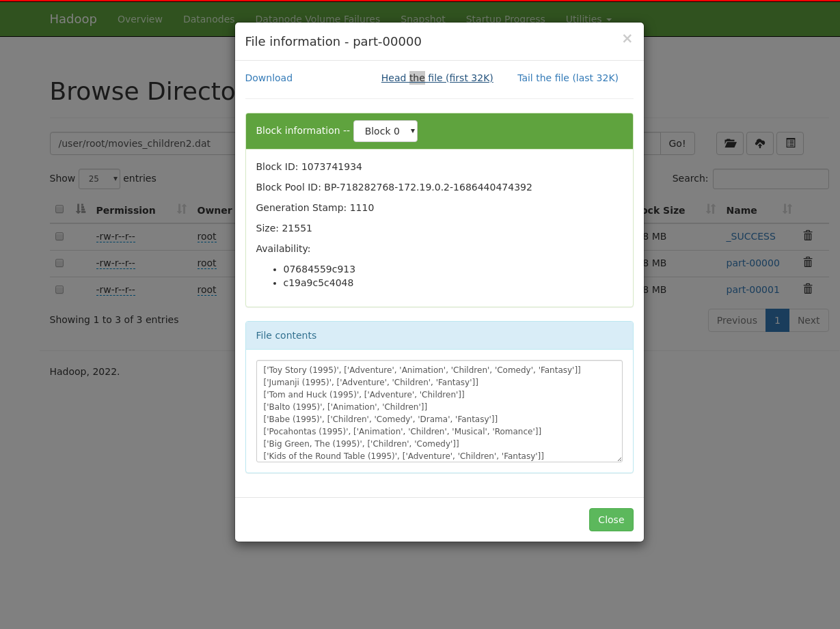The width and height of the screenshot is (840, 629).
Task: Sort by the first column sort icon
Action: 81,209
